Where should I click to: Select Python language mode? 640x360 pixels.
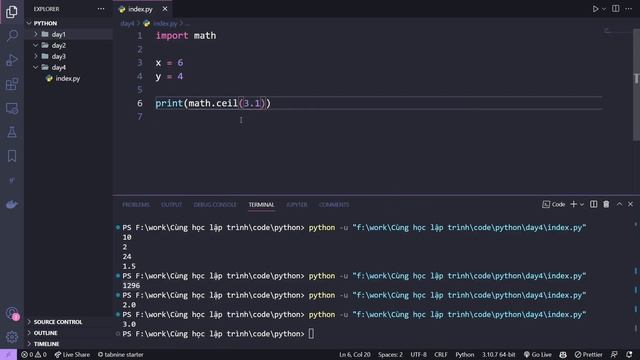(464, 354)
